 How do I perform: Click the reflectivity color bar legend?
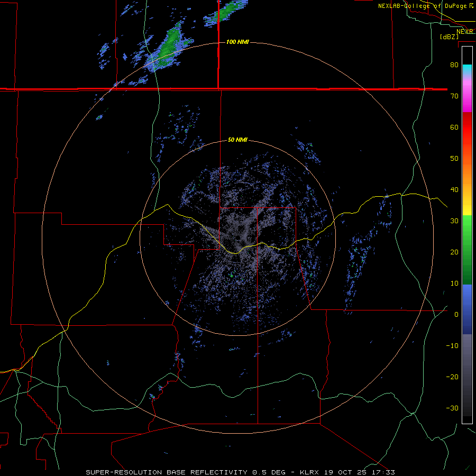click(467, 235)
